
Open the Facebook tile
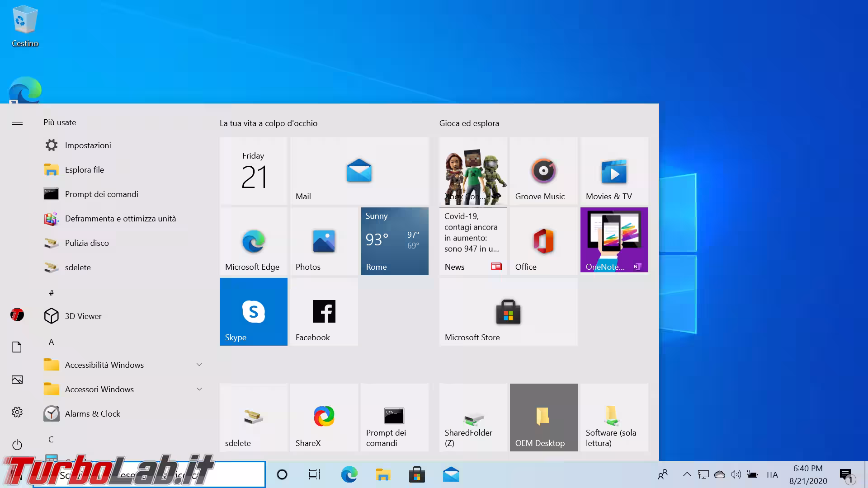click(324, 312)
